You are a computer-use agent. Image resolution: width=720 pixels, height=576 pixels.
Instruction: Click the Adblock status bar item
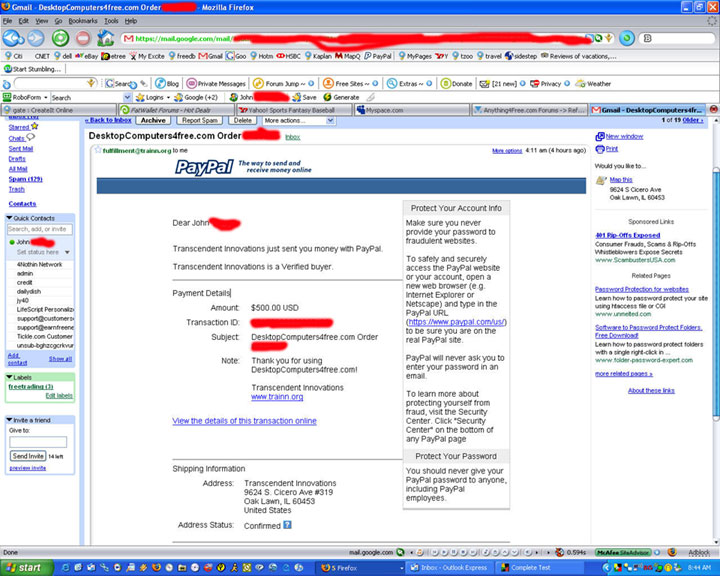tap(699, 553)
